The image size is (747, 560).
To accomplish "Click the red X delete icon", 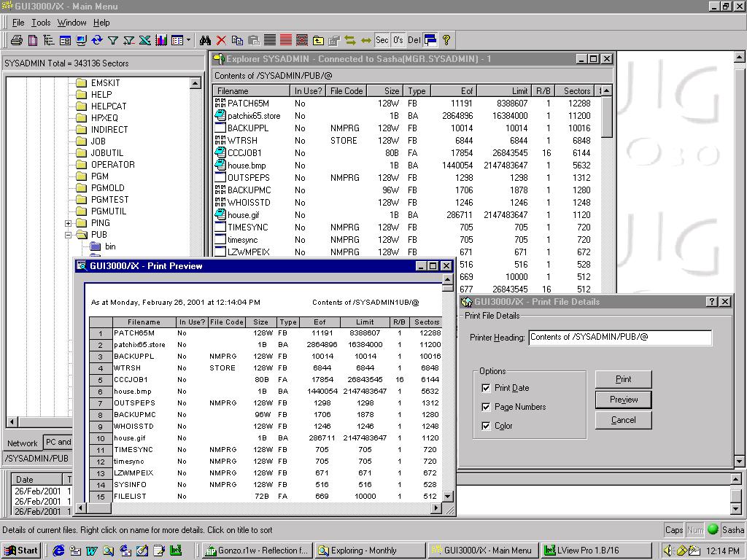I will tap(221, 41).
